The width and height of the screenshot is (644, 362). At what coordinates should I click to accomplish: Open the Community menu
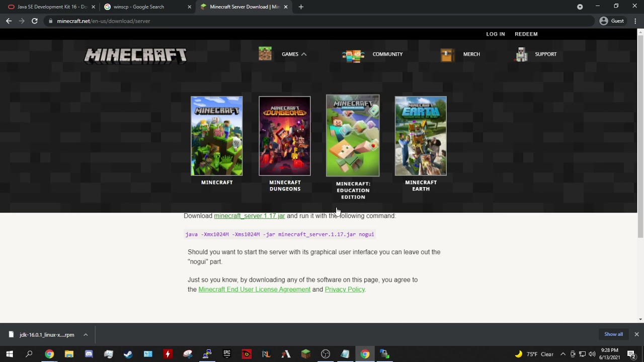click(x=387, y=54)
